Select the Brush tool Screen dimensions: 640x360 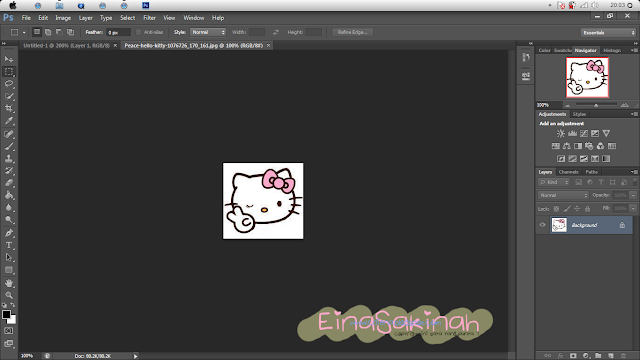[9, 146]
